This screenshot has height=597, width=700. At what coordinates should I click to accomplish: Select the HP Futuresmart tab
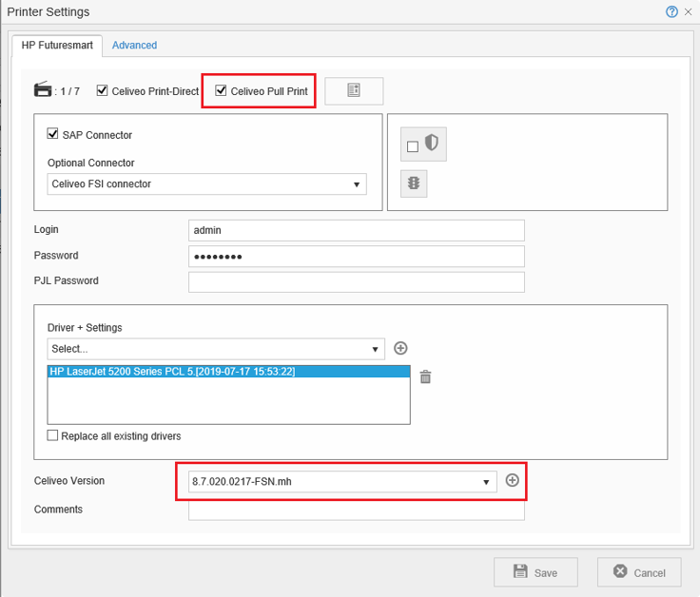pyautogui.click(x=57, y=46)
